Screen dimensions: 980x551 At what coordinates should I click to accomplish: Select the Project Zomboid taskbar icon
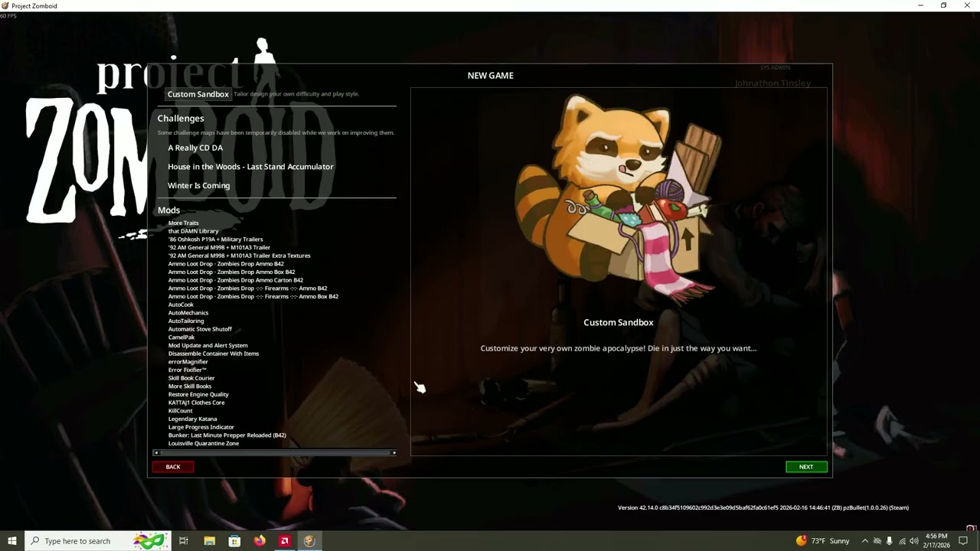click(309, 541)
